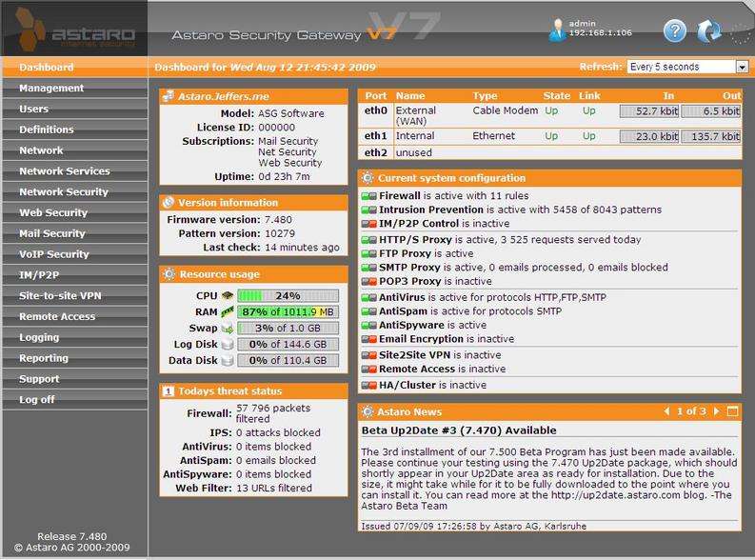
Task: Open the help question mark icon
Action: (x=675, y=31)
